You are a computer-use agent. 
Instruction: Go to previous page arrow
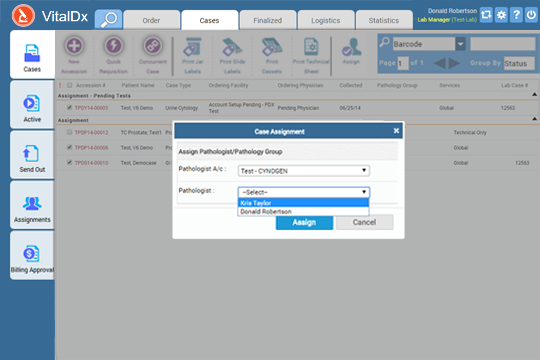(x=440, y=63)
